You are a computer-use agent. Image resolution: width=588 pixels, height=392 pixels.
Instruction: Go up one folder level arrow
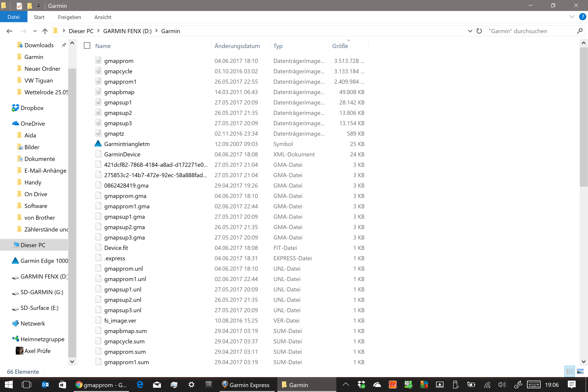click(x=45, y=31)
